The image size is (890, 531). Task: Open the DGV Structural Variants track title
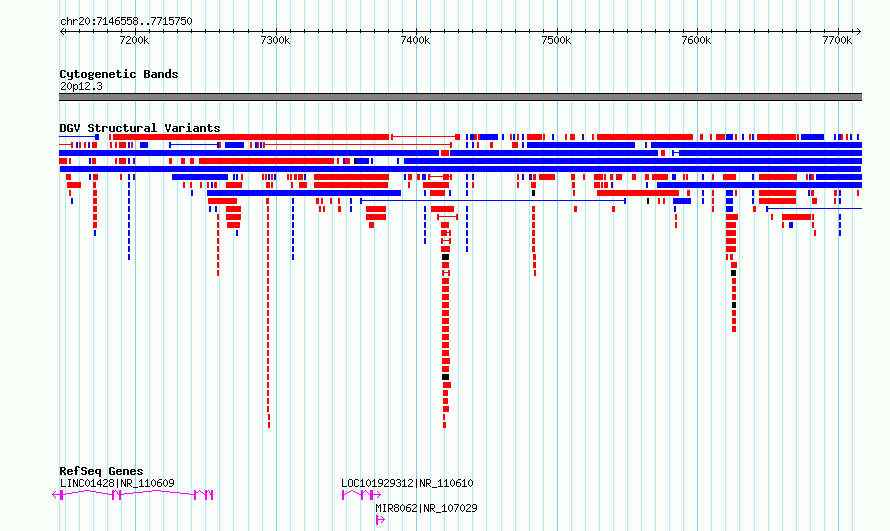[x=140, y=128]
